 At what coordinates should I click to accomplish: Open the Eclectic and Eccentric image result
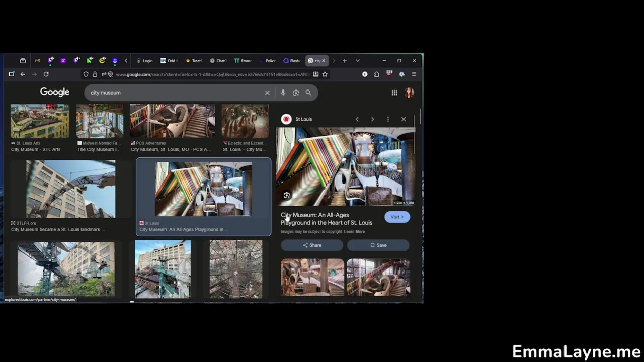(245, 121)
